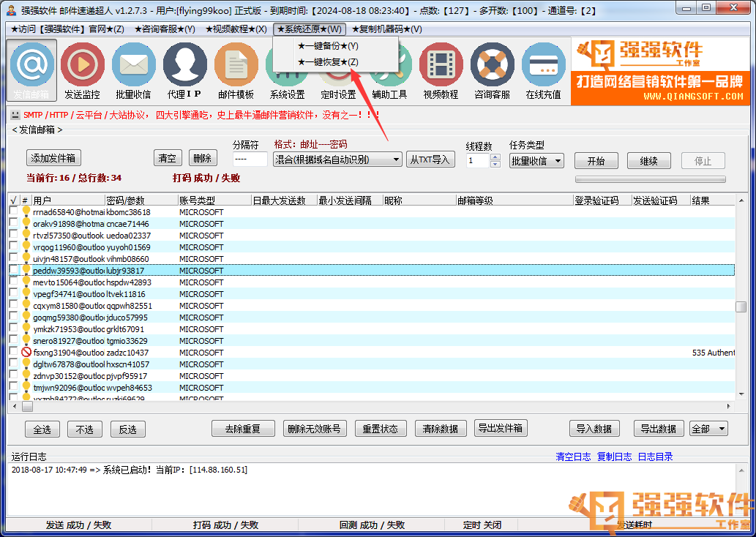The image size is (756, 537).
Task: Click the account list vertical scrollbar thumb
Action: click(741, 307)
